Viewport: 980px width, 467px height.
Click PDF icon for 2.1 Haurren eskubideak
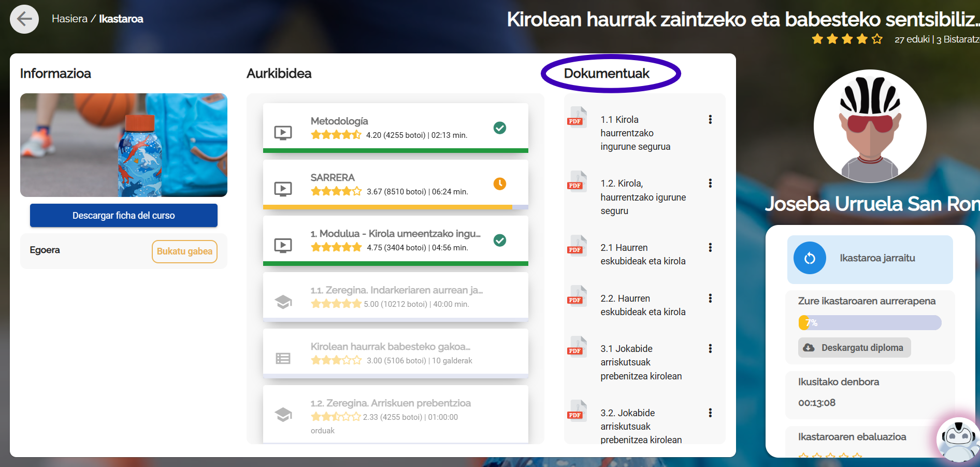point(577,245)
